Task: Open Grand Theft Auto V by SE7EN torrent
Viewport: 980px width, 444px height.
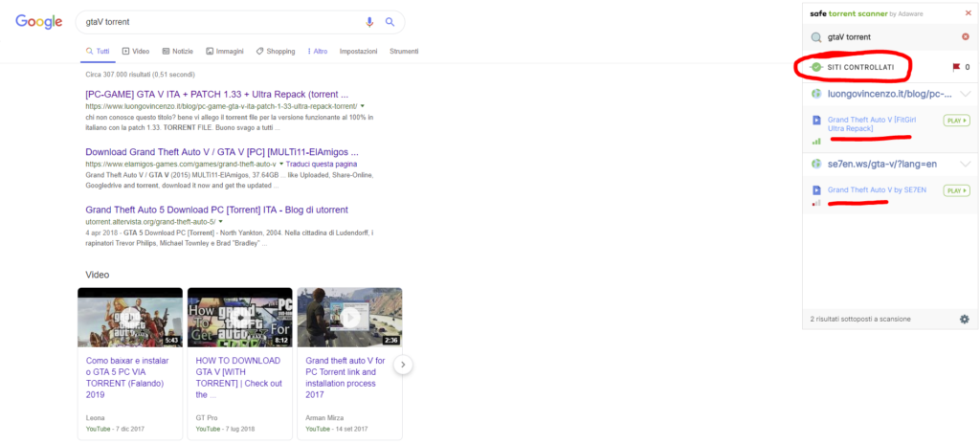Action: tap(877, 189)
